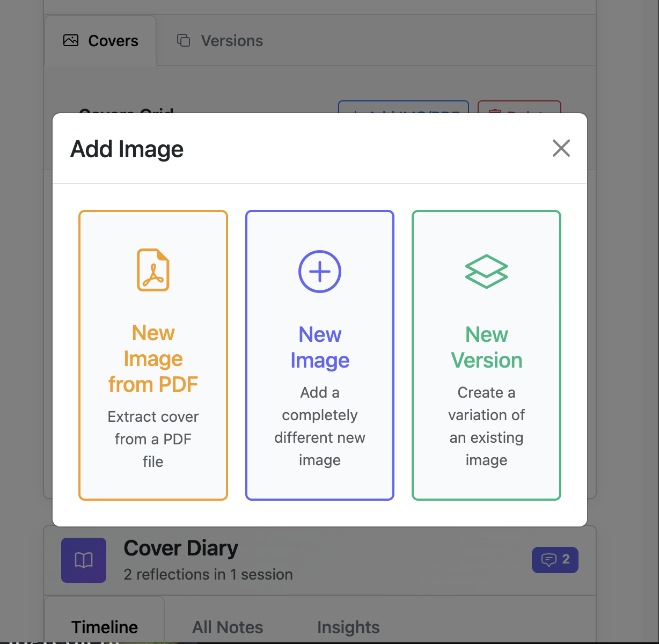This screenshot has width=659, height=644.
Task: Open the Insights tab
Action: click(348, 627)
